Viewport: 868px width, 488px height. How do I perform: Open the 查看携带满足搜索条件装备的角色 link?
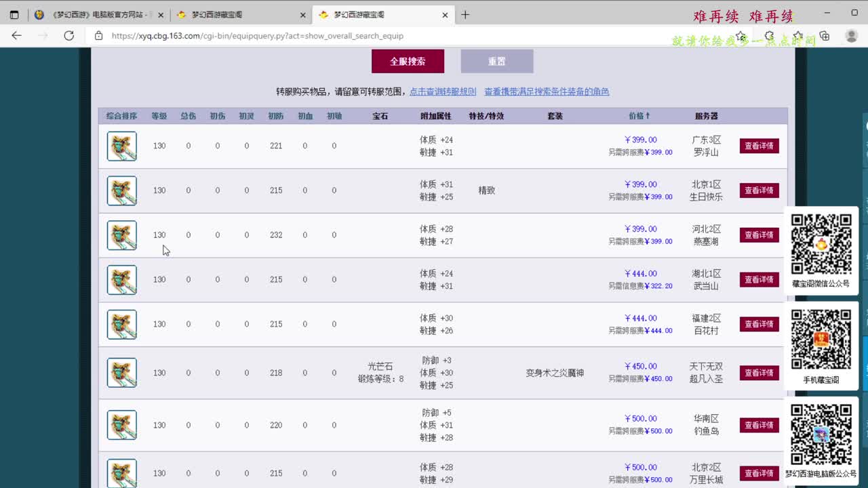[547, 91]
